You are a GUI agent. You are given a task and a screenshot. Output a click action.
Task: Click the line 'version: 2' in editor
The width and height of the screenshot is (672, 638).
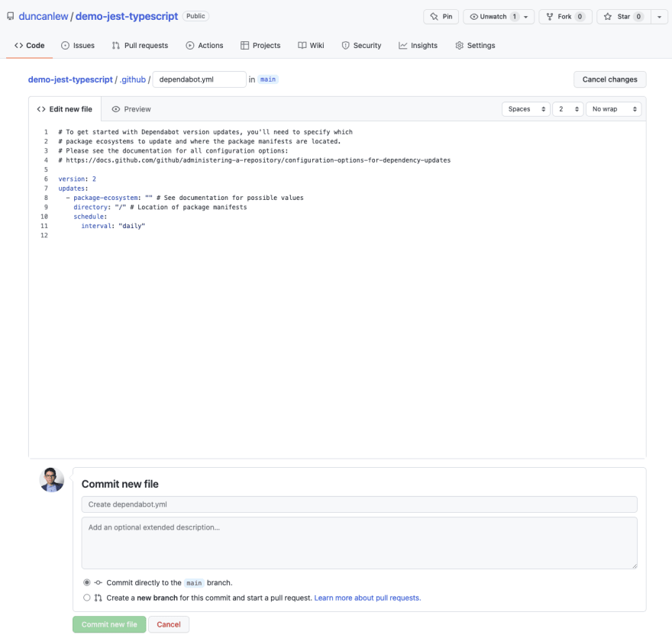[x=77, y=179]
